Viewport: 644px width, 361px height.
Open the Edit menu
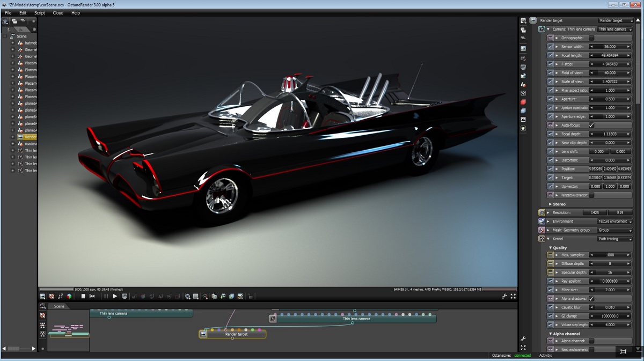pos(23,13)
